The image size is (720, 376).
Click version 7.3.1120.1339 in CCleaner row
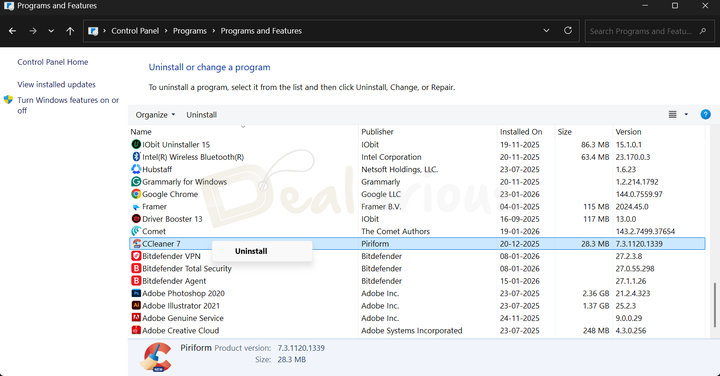(639, 243)
